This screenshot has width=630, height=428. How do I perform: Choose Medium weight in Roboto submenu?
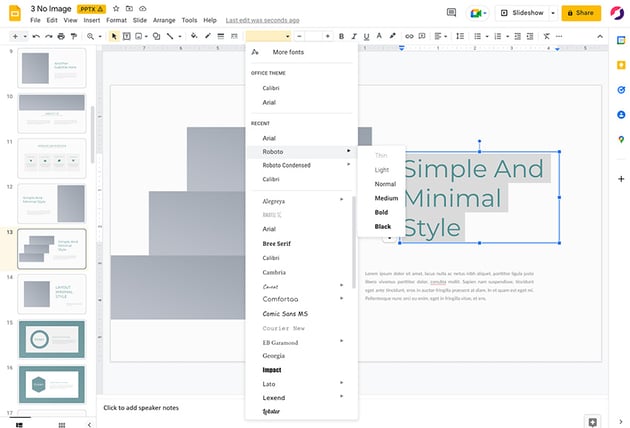(x=385, y=198)
